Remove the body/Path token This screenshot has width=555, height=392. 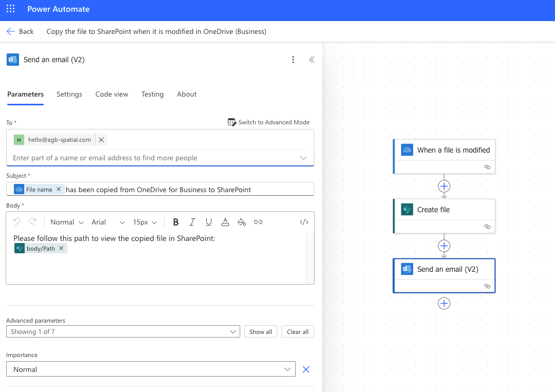pos(61,249)
